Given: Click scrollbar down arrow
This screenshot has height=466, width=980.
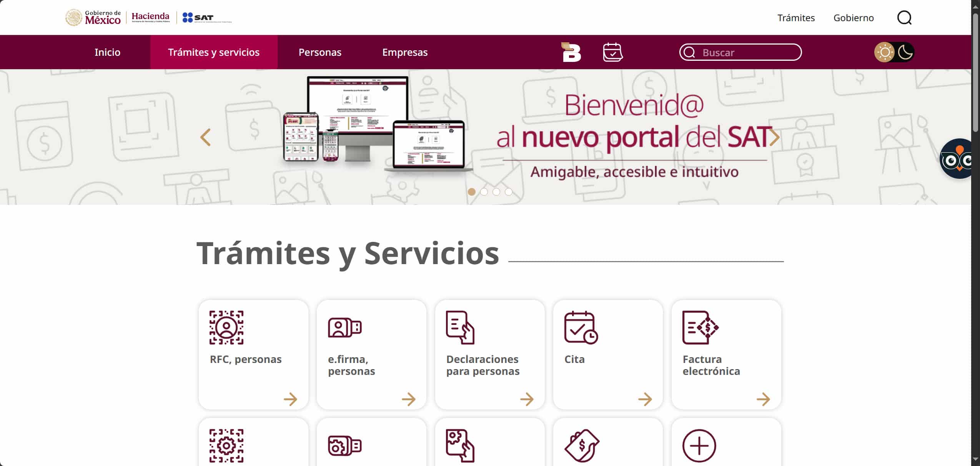Looking at the screenshot, I should [x=976, y=459].
